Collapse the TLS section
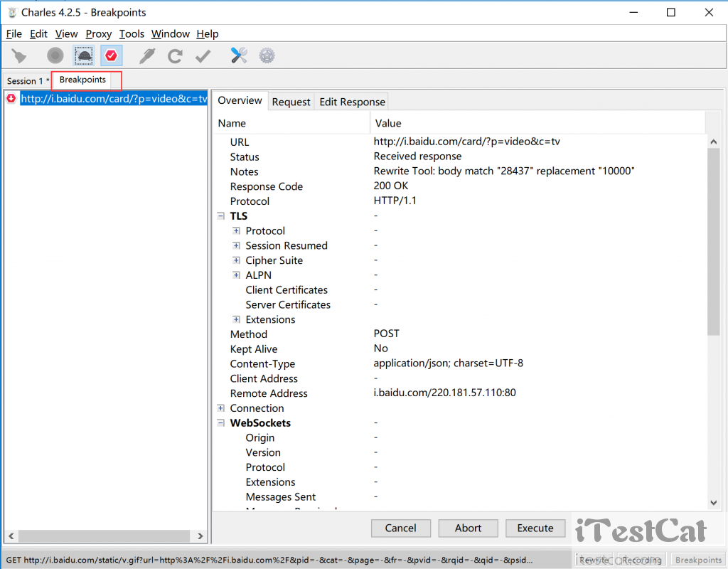 click(220, 216)
